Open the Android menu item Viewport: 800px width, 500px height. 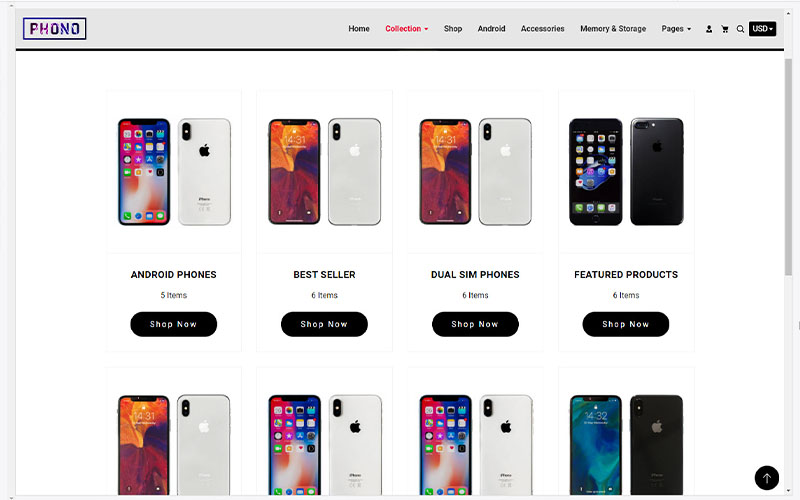491,29
